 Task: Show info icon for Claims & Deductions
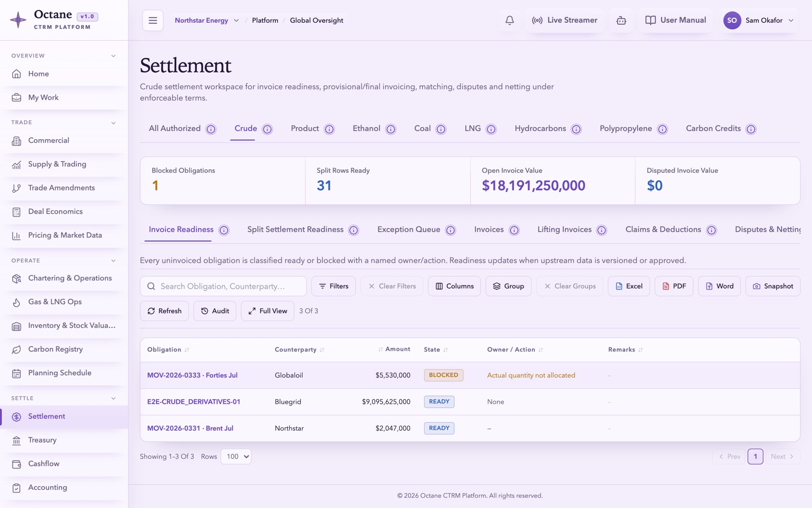712,230
